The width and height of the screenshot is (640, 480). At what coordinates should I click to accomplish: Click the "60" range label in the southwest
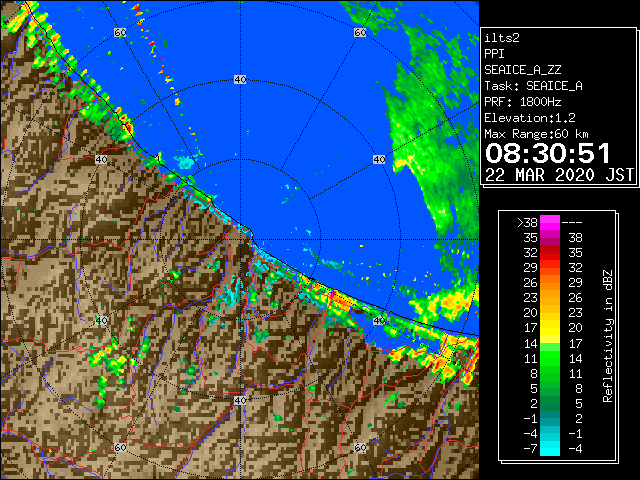[x=120, y=447]
